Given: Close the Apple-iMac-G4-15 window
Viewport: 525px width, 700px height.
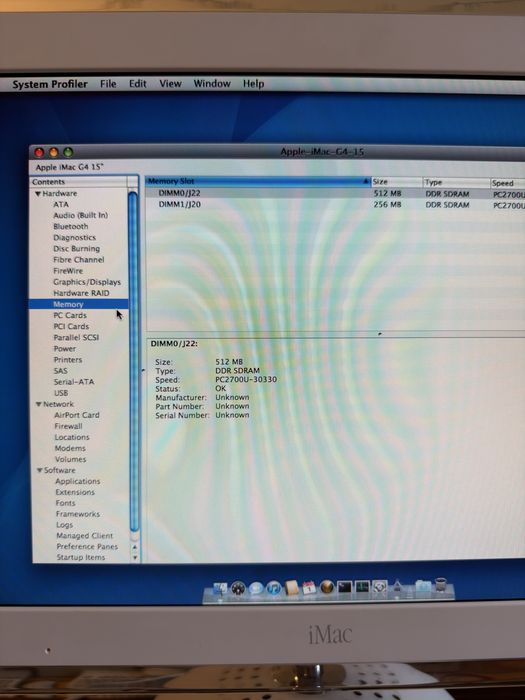Looking at the screenshot, I should click(x=39, y=153).
